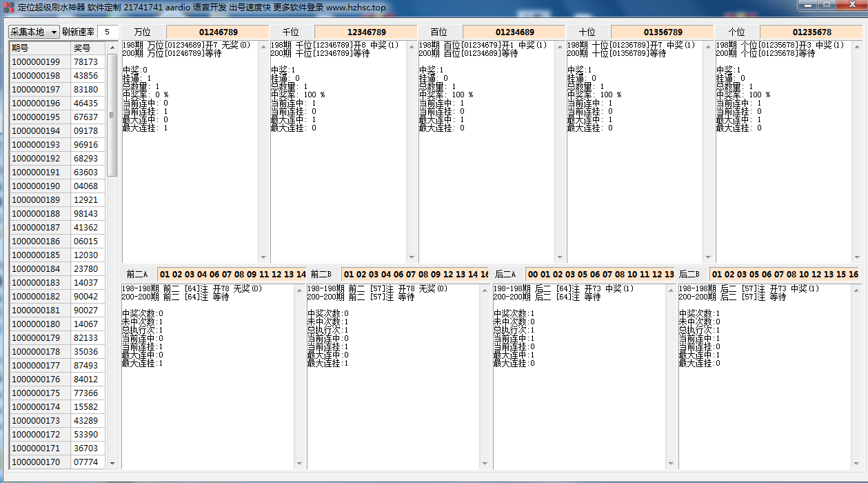Click the 千位 number field 12346789

click(x=366, y=32)
